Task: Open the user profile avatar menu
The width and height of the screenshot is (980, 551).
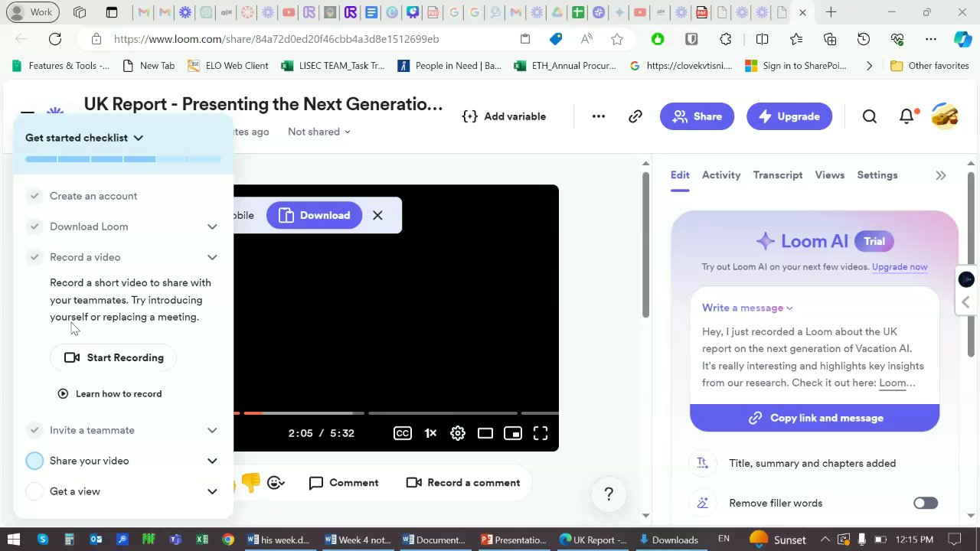Action: coord(945,116)
